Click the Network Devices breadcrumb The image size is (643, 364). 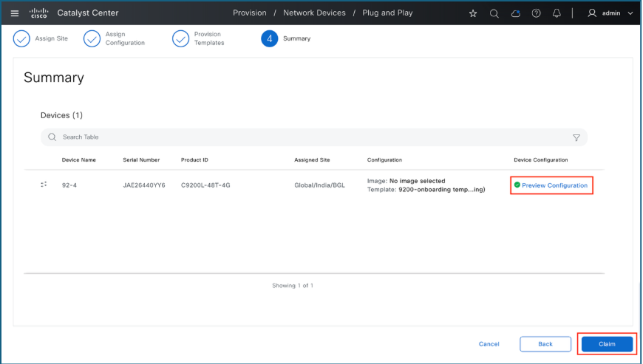pos(315,13)
